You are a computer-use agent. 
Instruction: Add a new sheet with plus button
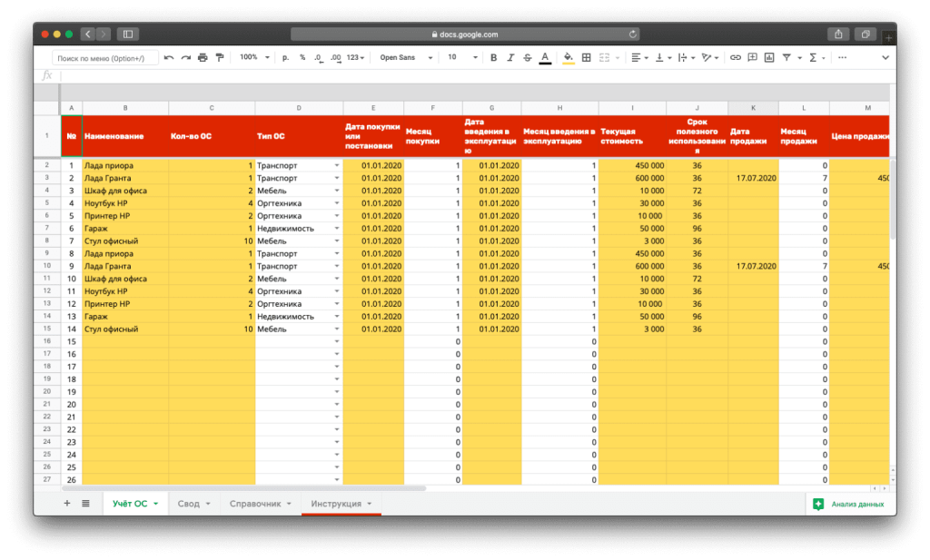(66, 503)
